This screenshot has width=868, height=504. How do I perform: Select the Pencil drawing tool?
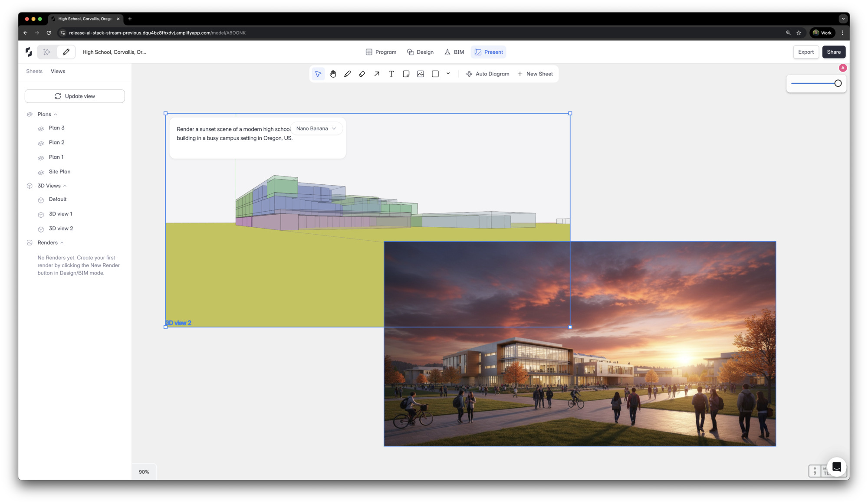[x=347, y=74]
